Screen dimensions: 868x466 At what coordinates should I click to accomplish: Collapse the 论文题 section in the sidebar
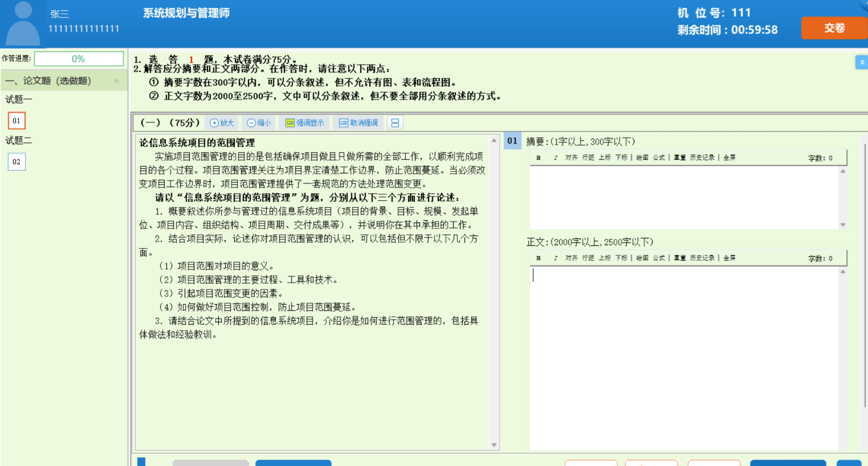tap(117, 81)
